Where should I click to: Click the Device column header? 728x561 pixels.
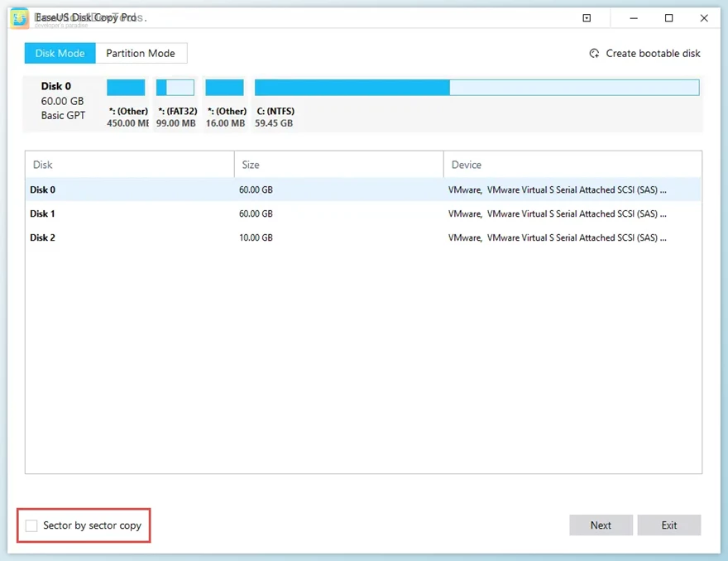coord(466,164)
